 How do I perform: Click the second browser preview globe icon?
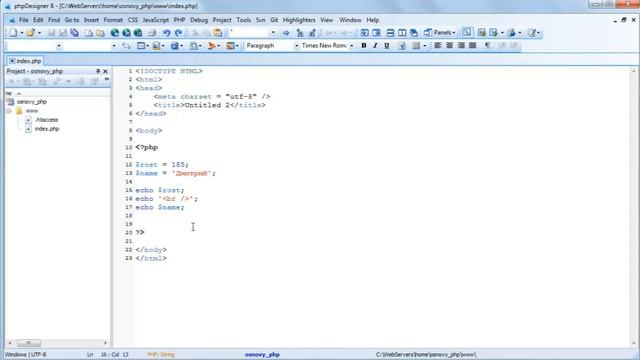click(x=127, y=33)
